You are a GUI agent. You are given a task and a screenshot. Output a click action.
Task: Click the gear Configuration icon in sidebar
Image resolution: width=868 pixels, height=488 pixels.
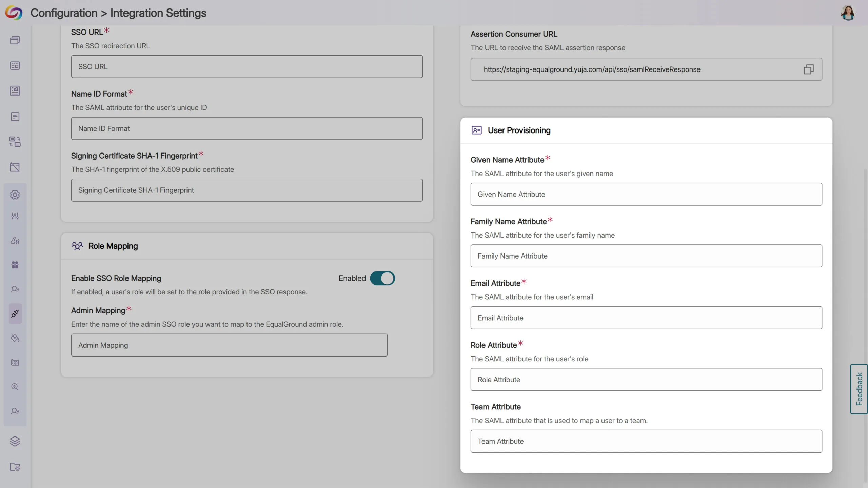pyautogui.click(x=15, y=195)
